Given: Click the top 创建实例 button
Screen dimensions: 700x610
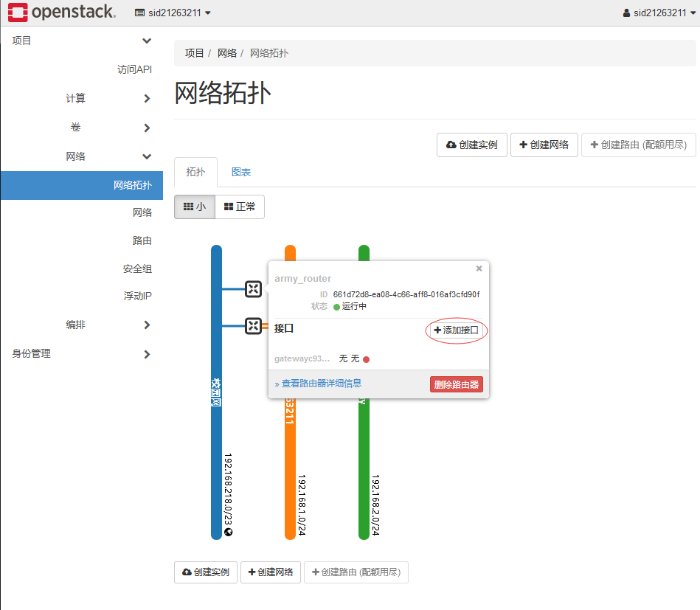Looking at the screenshot, I should click(472, 145).
